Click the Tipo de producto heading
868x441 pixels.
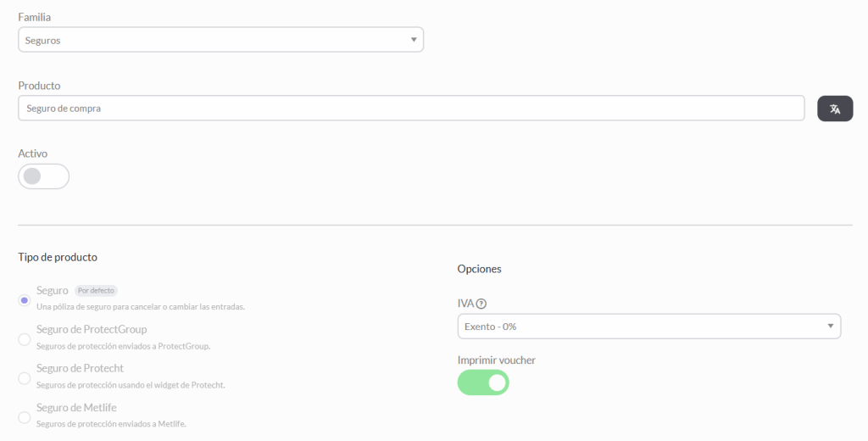pyautogui.click(x=58, y=257)
